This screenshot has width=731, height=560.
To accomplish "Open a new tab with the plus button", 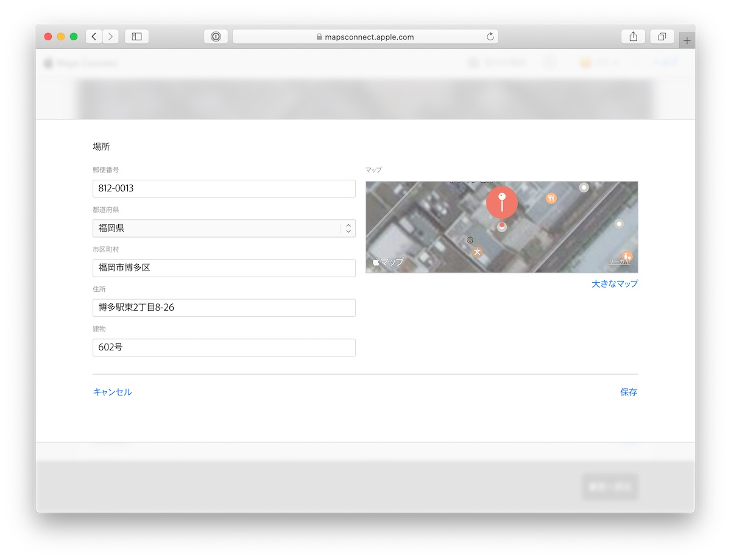I will (x=687, y=40).
